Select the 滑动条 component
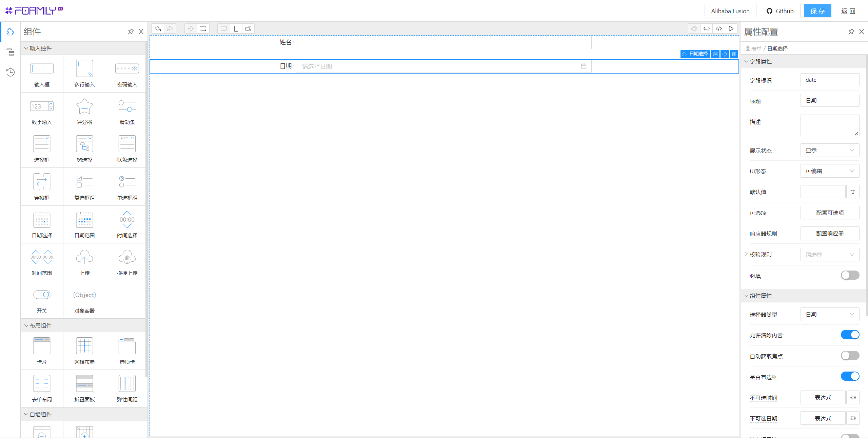Screen dimensions: 868x438 pyautogui.click(x=127, y=111)
